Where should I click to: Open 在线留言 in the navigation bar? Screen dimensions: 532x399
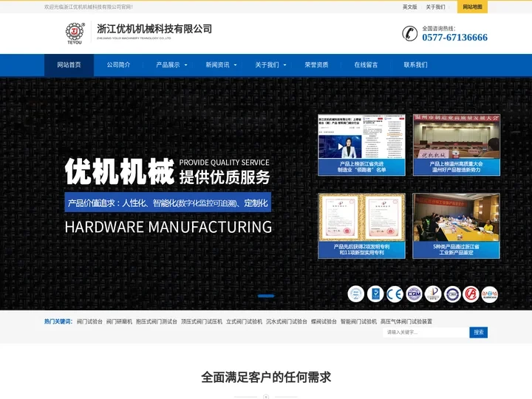[x=366, y=65]
